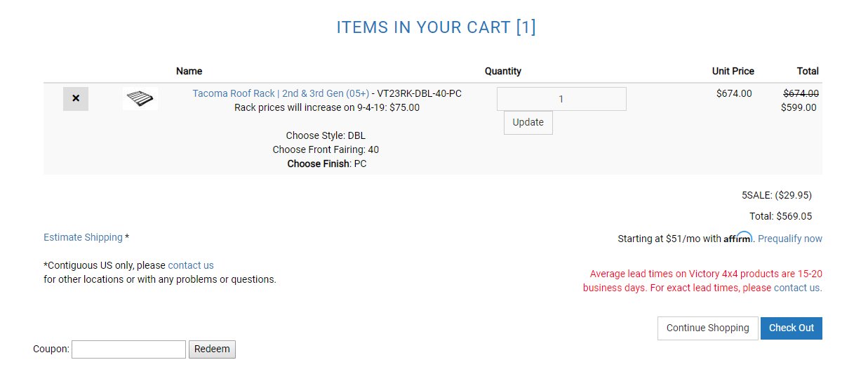Open the Estimate Shipping link

click(83, 237)
